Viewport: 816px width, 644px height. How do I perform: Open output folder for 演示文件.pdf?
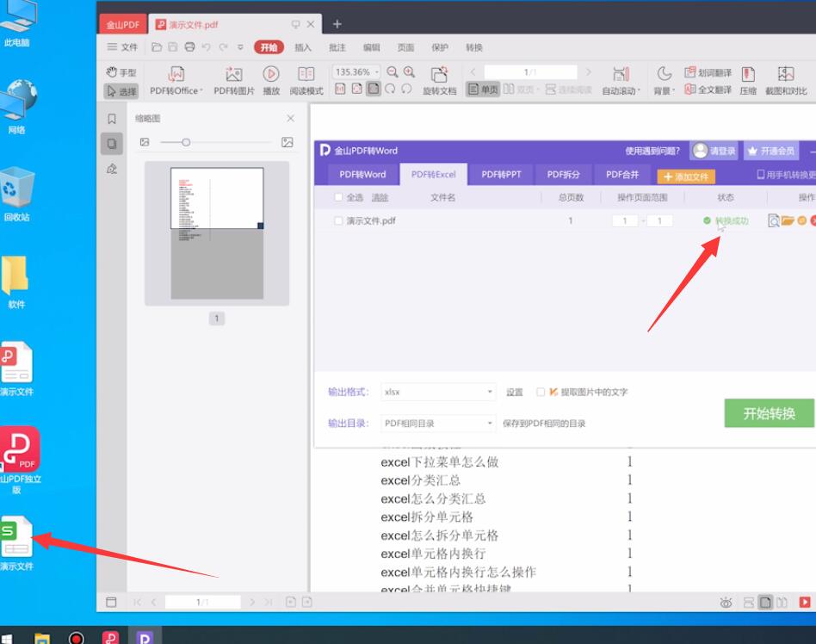(x=788, y=220)
